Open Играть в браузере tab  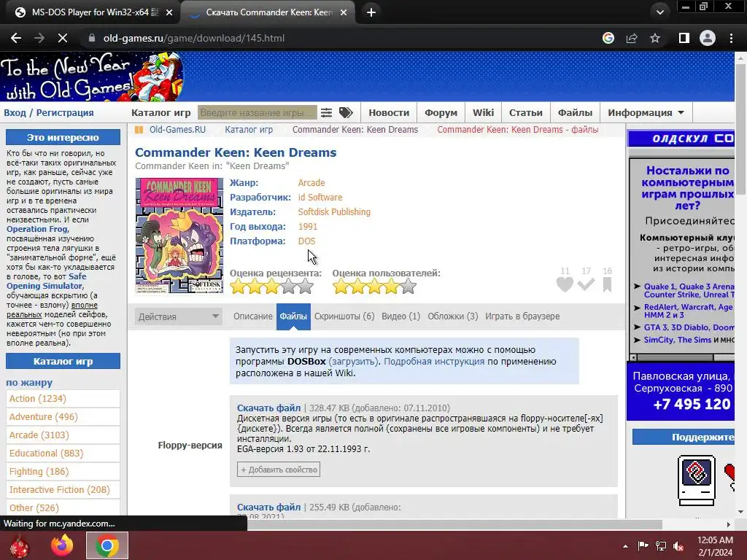[522, 316]
